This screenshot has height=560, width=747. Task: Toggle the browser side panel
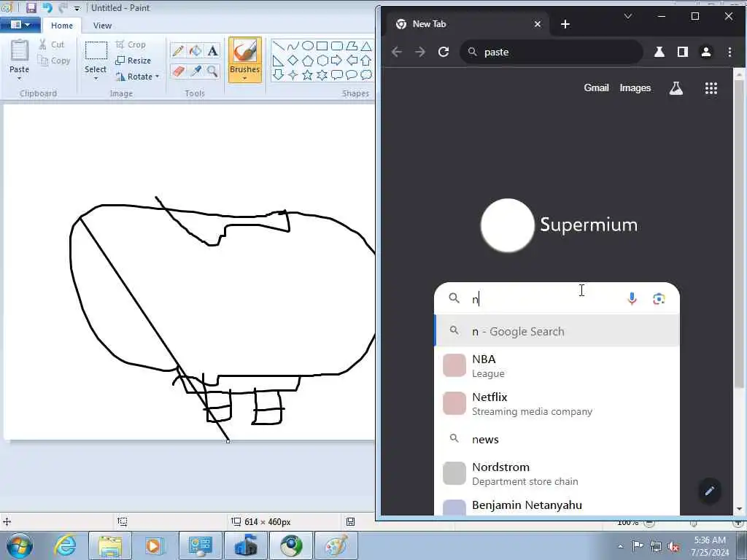click(683, 52)
